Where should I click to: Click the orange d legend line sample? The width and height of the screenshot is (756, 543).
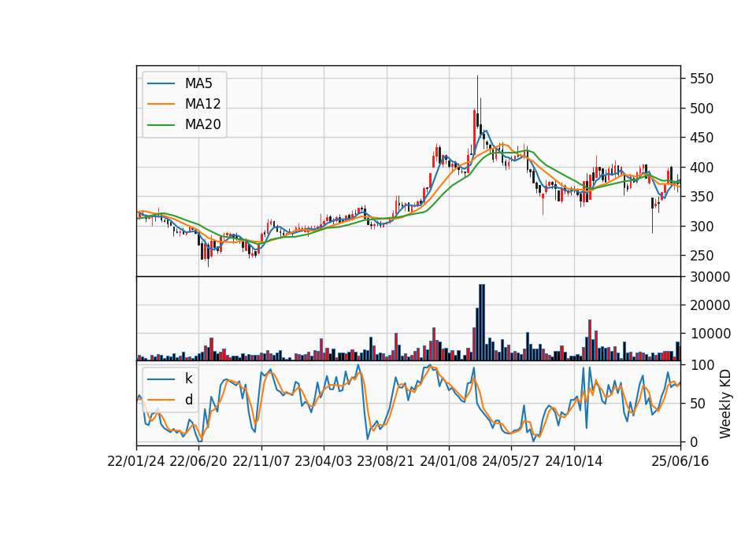click(x=161, y=400)
